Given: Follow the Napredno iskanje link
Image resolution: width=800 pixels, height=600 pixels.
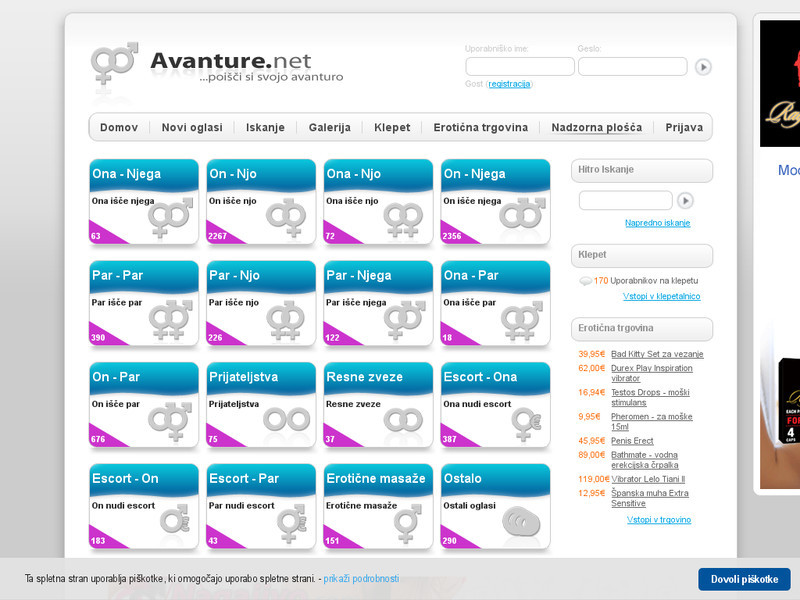Looking at the screenshot, I should [657, 223].
